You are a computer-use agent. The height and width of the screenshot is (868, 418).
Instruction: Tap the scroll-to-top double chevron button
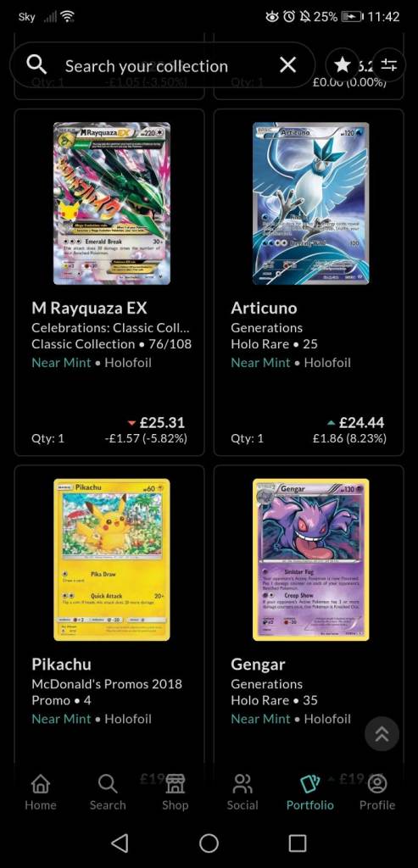(x=382, y=733)
